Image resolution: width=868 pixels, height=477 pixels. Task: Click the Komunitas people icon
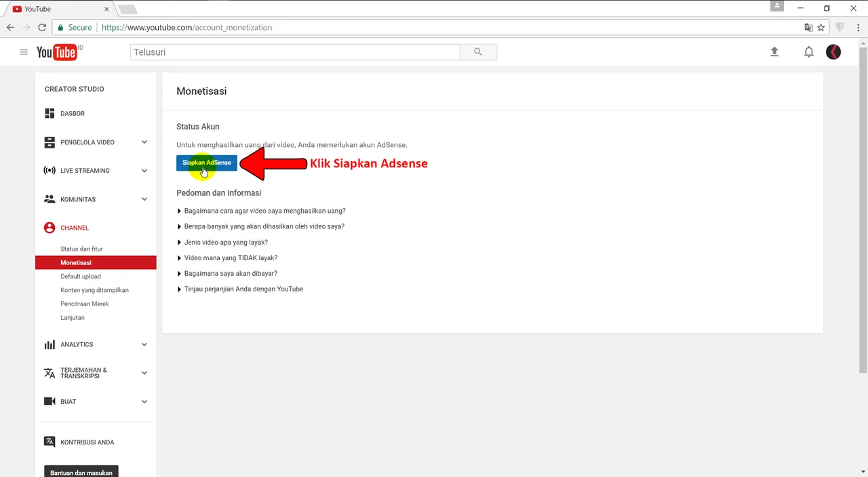[50, 199]
